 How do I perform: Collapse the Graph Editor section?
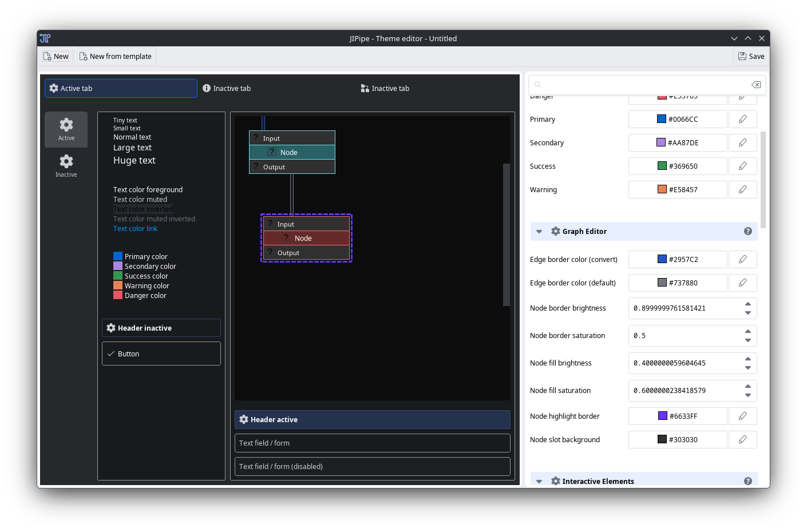click(x=539, y=232)
